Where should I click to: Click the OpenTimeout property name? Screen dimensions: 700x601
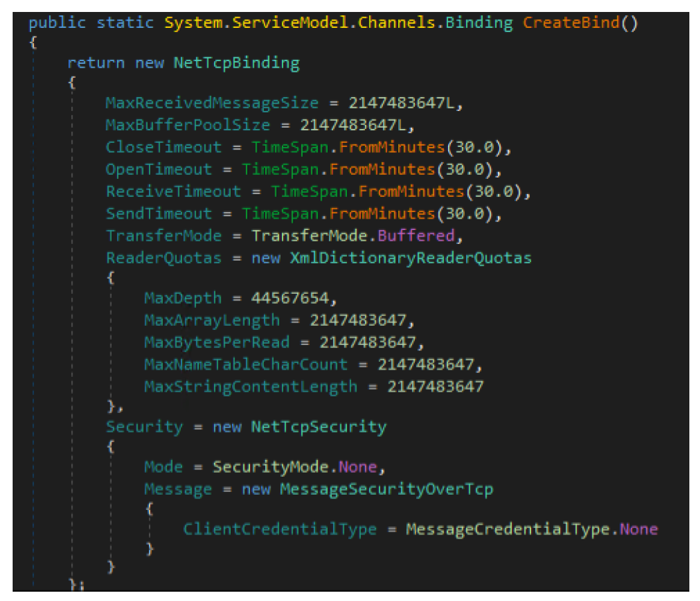click(x=158, y=169)
